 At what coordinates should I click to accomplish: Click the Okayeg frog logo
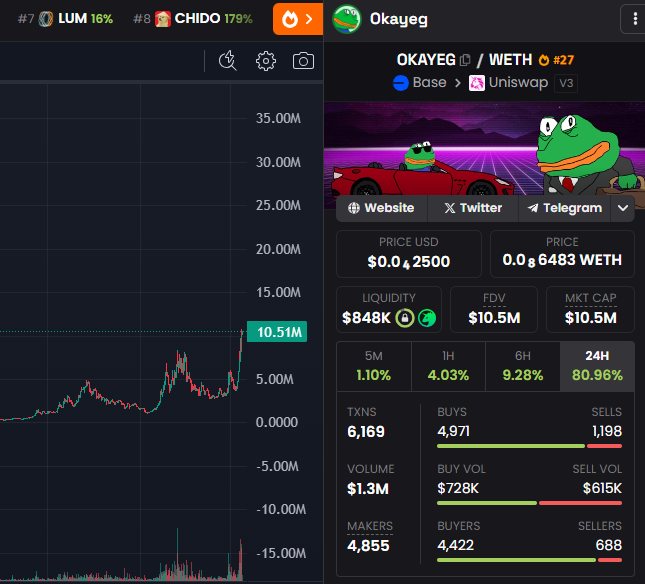[x=346, y=19]
